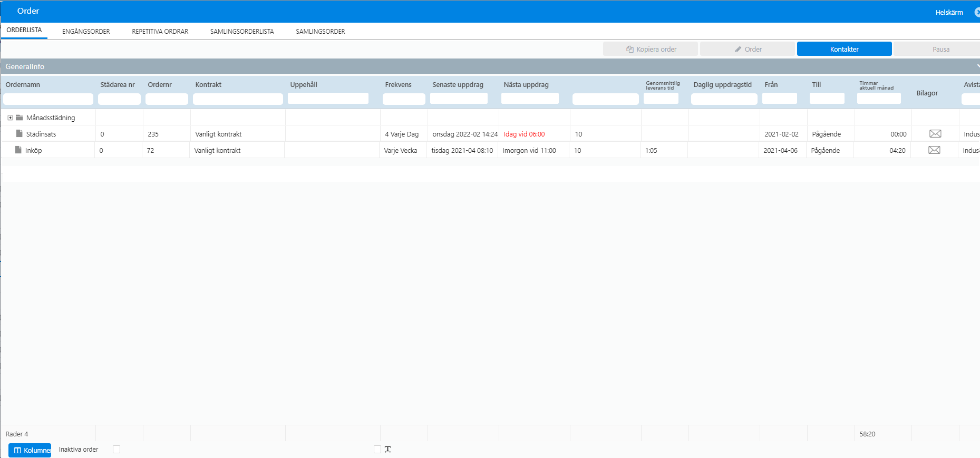This screenshot has height=458, width=980.
Task: Sort by the Kontrakt column header
Action: pos(208,84)
